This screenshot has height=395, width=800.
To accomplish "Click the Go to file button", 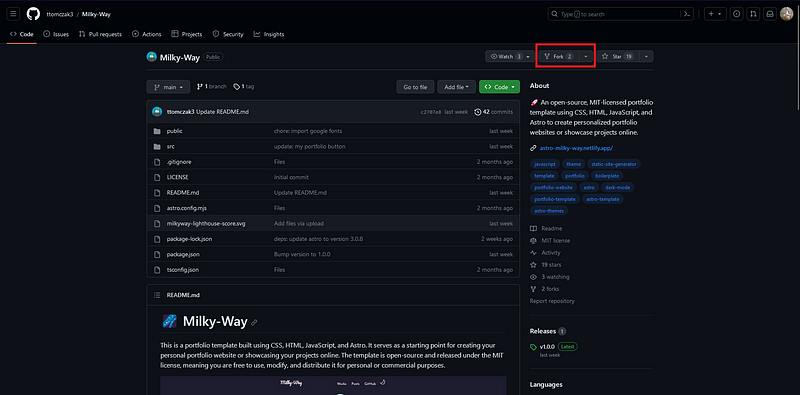I will pos(415,87).
